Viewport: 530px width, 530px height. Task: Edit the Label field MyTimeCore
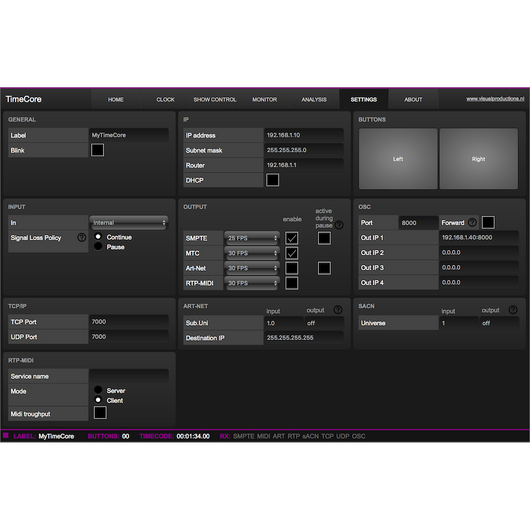[129, 135]
